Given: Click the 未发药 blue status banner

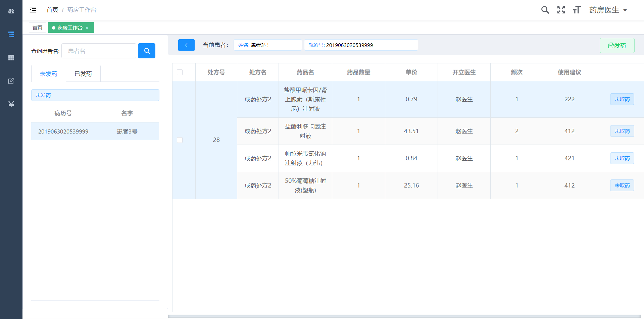Looking at the screenshot, I should 95,95.
